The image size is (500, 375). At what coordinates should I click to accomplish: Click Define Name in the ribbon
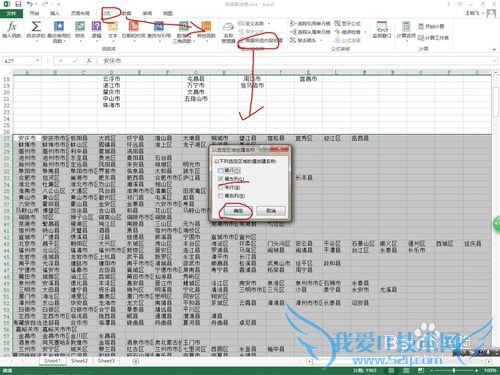coord(252,24)
